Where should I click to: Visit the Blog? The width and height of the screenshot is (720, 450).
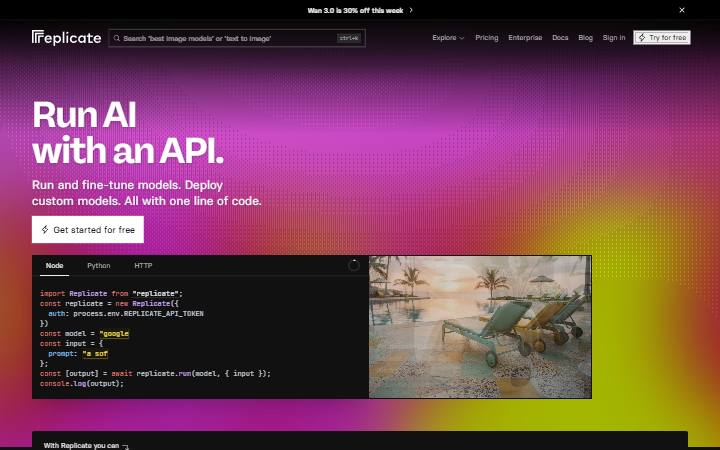(585, 38)
